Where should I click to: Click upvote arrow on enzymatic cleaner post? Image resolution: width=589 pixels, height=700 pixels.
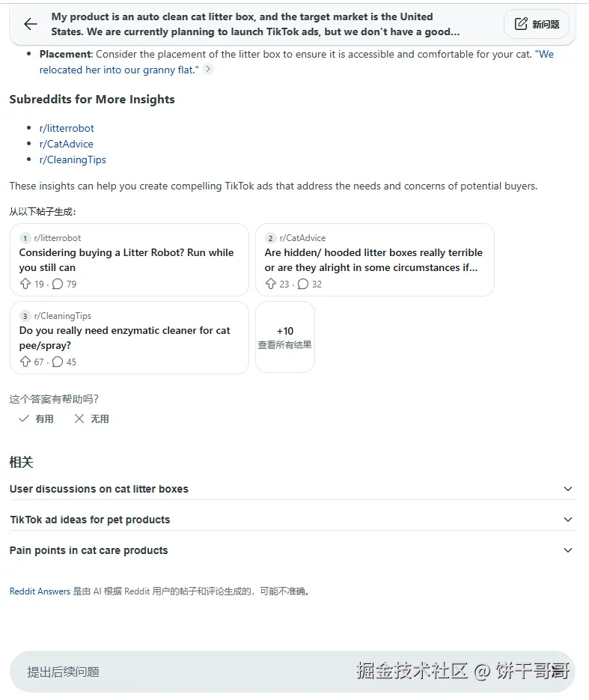coord(25,362)
